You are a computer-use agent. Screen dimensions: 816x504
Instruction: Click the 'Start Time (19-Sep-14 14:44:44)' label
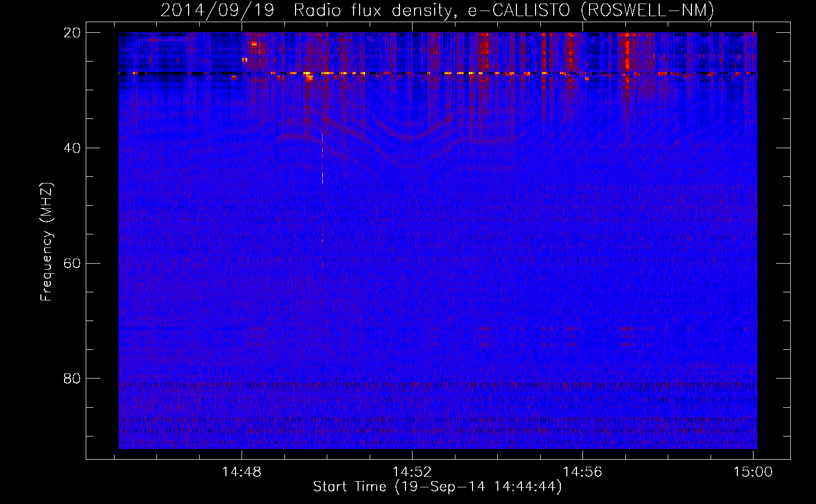(x=437, y=487)
